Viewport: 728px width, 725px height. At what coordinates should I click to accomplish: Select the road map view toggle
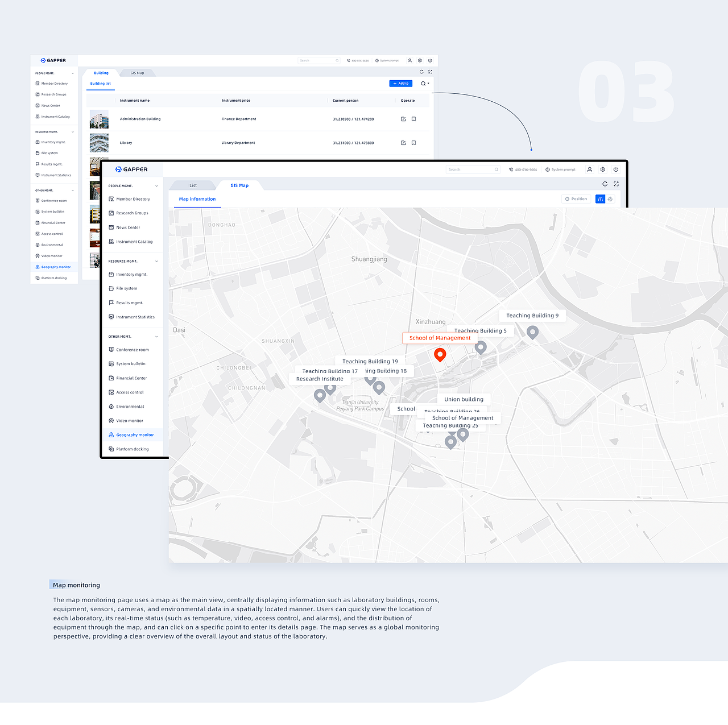(x=600, y=199)
